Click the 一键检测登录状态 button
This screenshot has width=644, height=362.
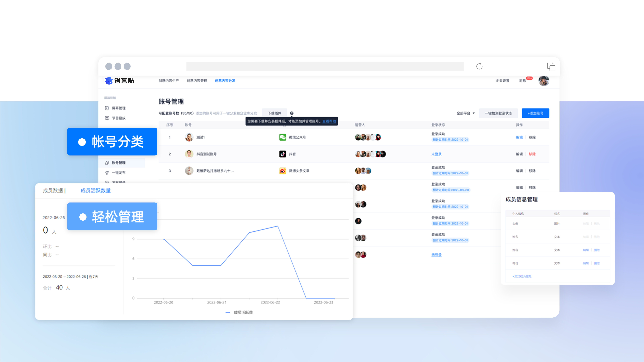(x=498, y=113)
